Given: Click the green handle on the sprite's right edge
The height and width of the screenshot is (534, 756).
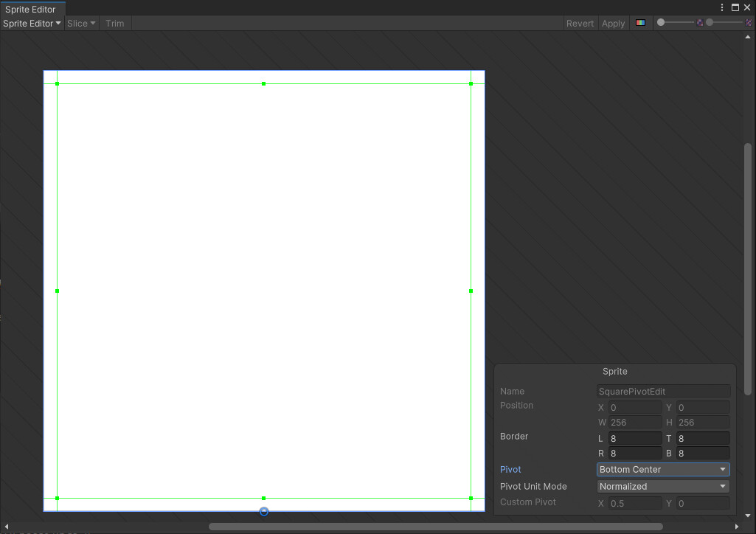Looking at the screenshot, I should pos(471,291).
